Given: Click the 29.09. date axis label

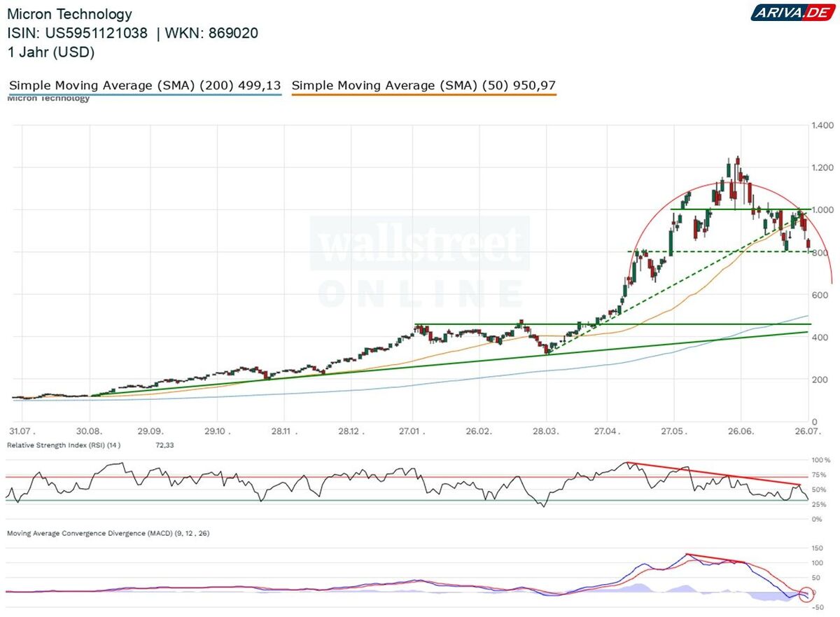Looking at the screenshot, I should 150,431.
